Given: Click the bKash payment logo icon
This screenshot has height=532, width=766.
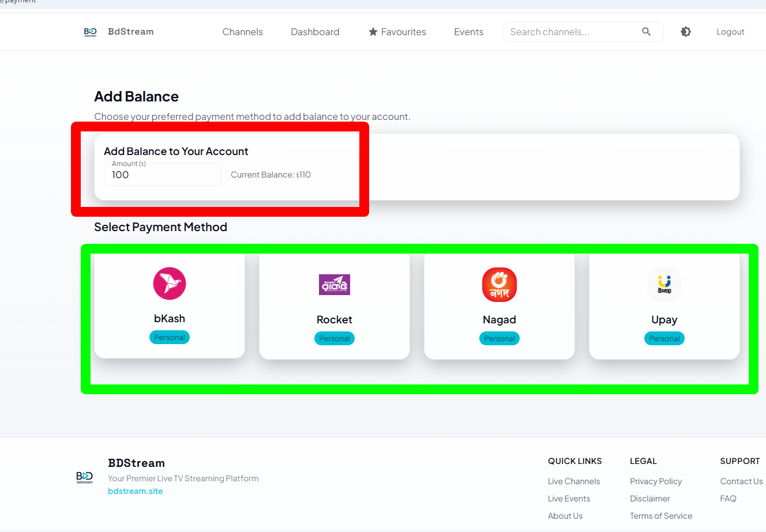Looking at the screenshot, I should 170,284.
